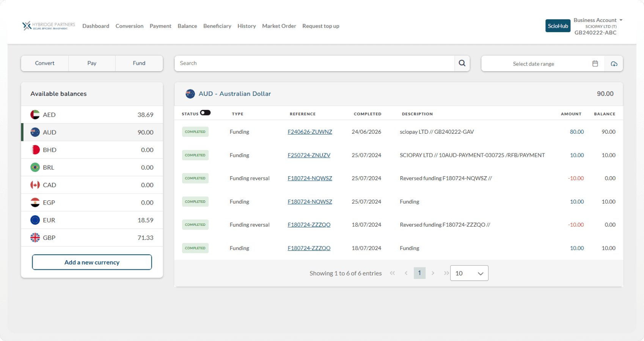
Task: Click description SCIOPAY LTD // 10AUD-PAYMENT-030725
Action: click(x=472, y=155)
